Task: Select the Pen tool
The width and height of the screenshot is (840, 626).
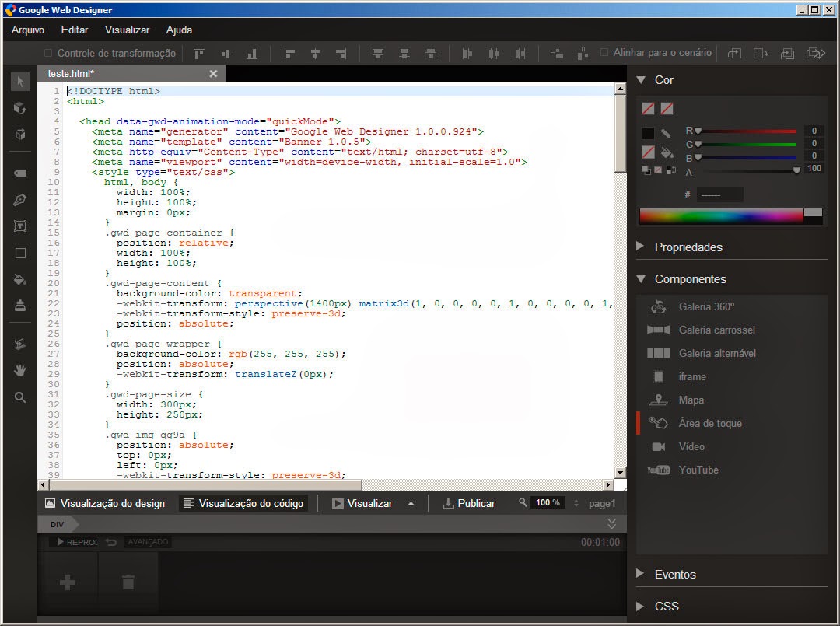Action: [x=19, y=199]
